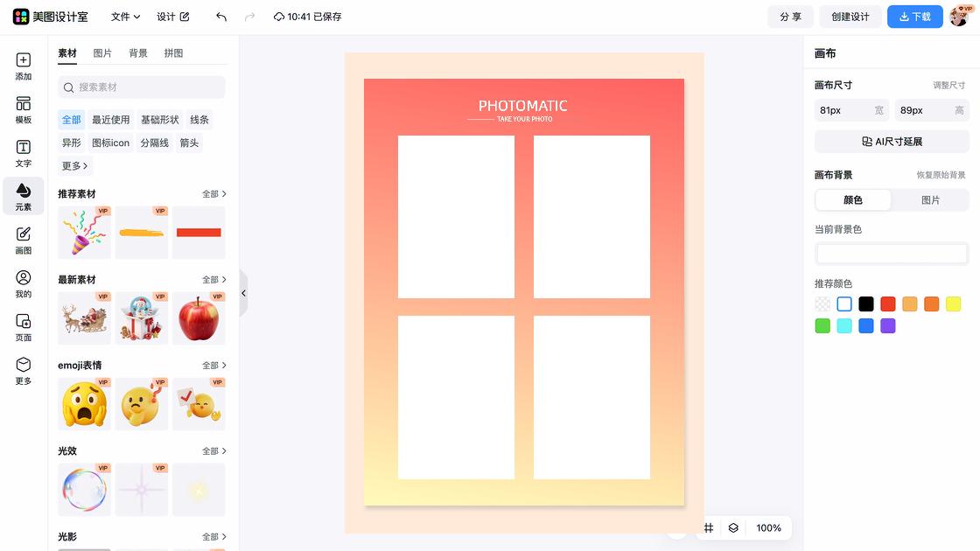Screen dimensions: 980x551
Task: Switch to the 拼图 tab
Action: coord(173,53)
